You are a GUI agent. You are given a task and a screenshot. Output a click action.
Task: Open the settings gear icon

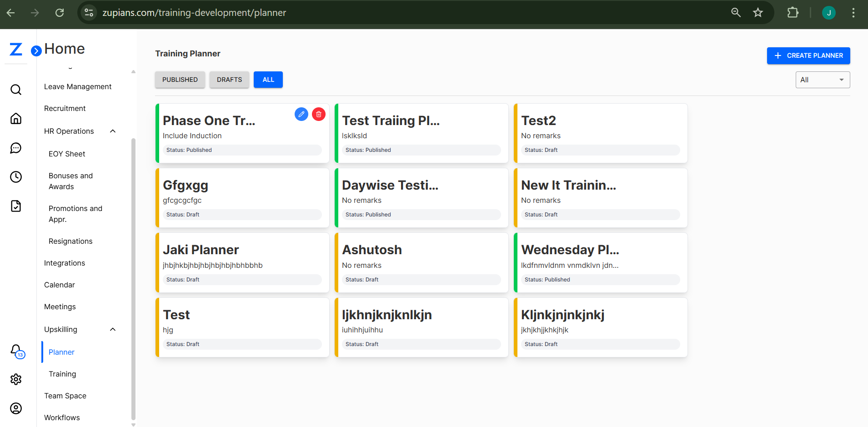click(x=16, y=379)
